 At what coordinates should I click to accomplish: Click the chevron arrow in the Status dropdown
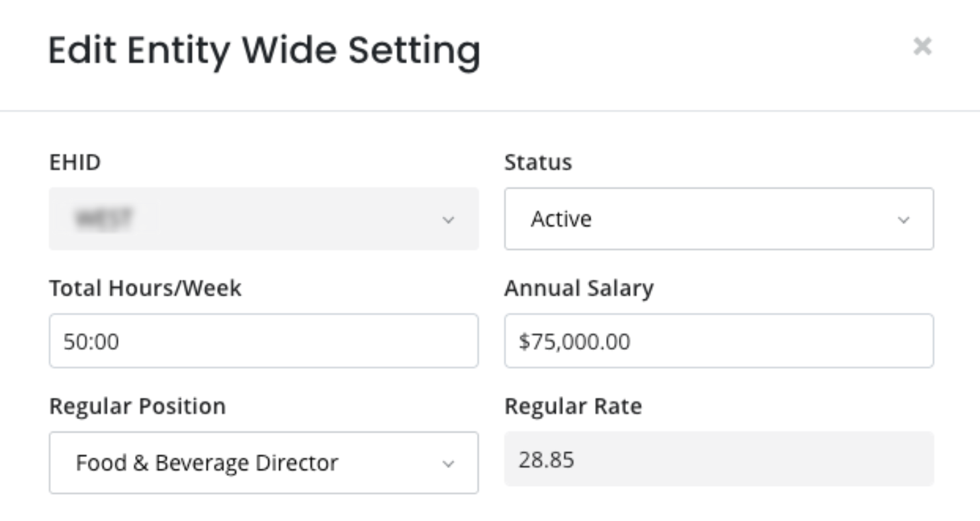903,220
